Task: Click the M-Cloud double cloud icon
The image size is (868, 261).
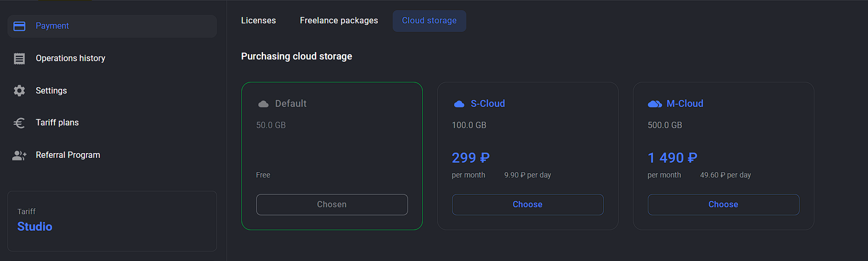Action: coord(655,104)
